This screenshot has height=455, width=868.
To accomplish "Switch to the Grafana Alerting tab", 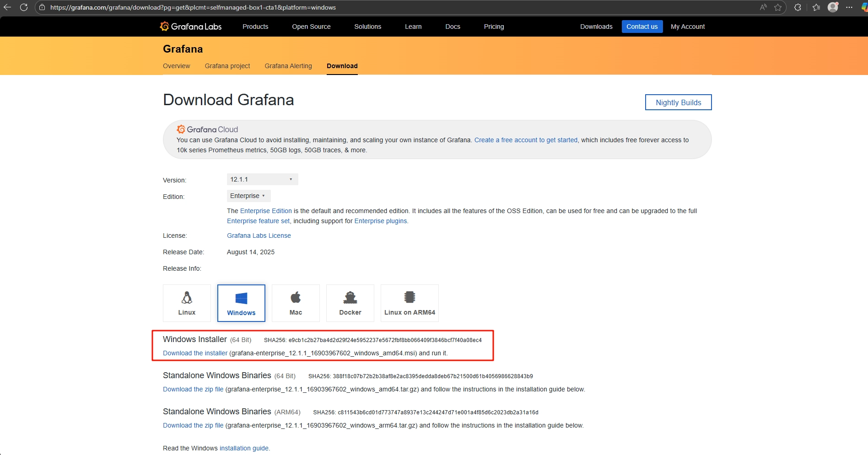I will point(288,66).
